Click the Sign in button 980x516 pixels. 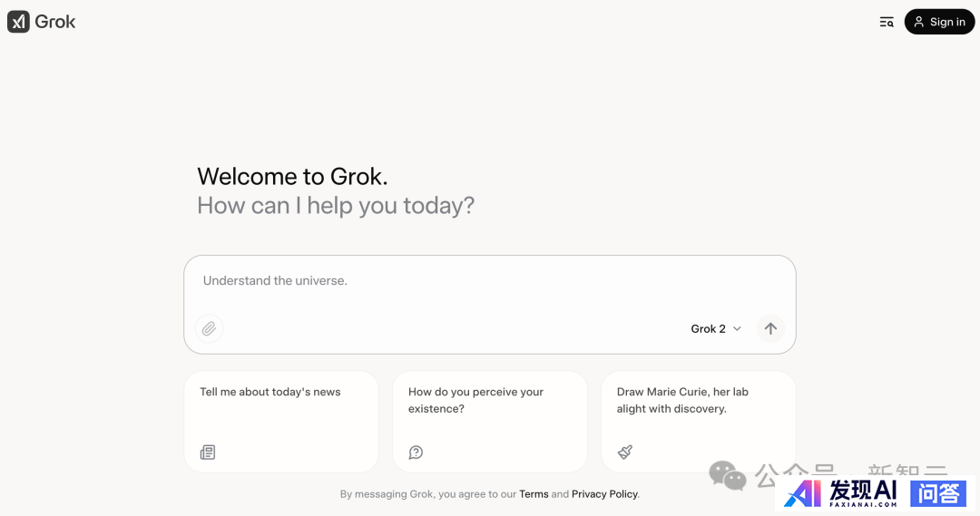[939, 22]
